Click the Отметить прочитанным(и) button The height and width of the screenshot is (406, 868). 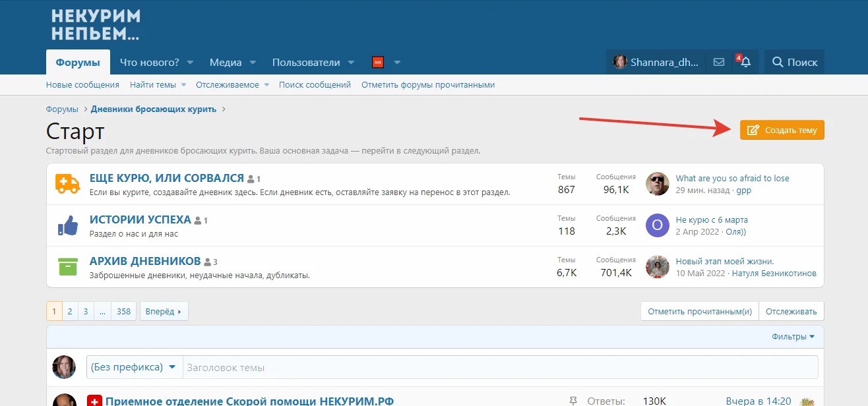pyautogui.click(x=700, y=312)
